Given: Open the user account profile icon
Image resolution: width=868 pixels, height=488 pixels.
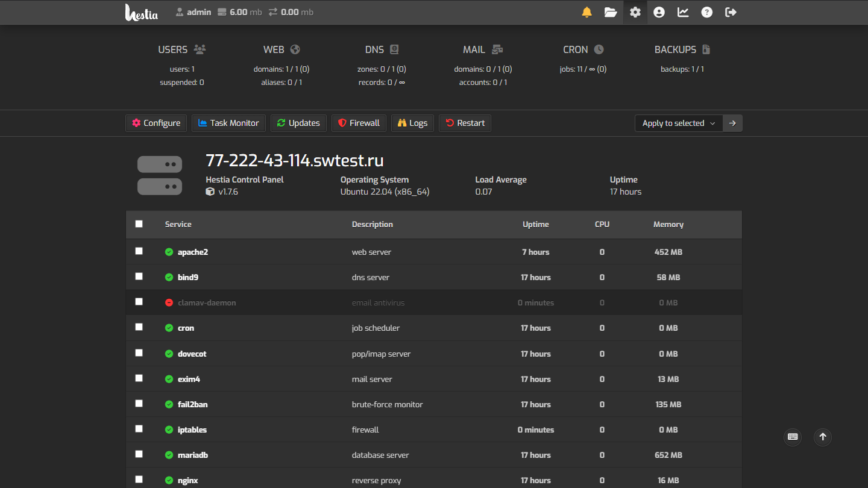Looking at the screenshot, I should (659, 12).
